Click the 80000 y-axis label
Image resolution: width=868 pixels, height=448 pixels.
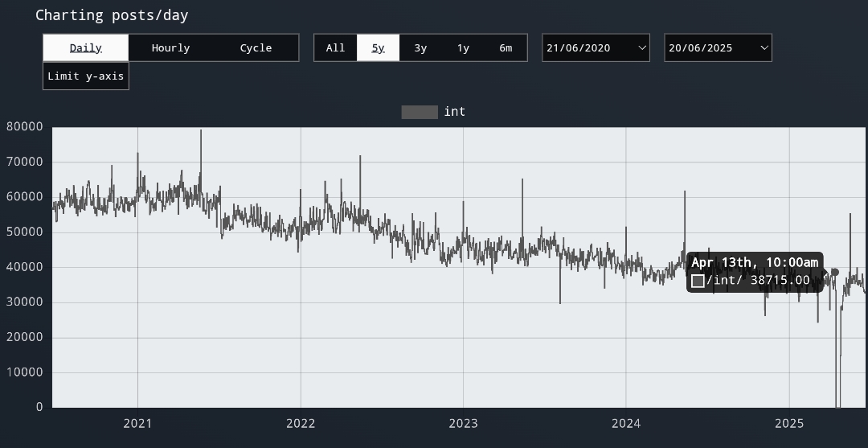(x=24, y=127)
